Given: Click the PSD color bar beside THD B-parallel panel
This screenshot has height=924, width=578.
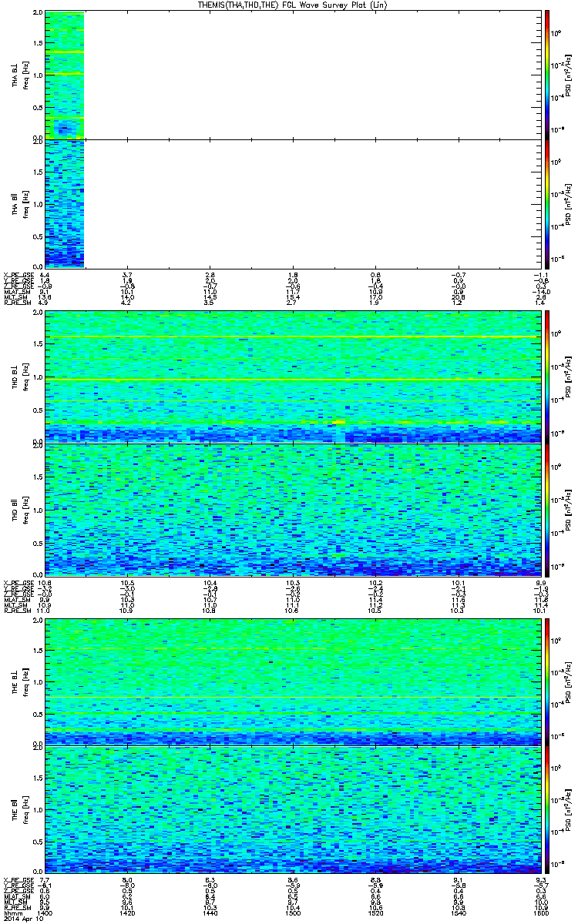Looking at the screenshot, I should click(546, 509).
